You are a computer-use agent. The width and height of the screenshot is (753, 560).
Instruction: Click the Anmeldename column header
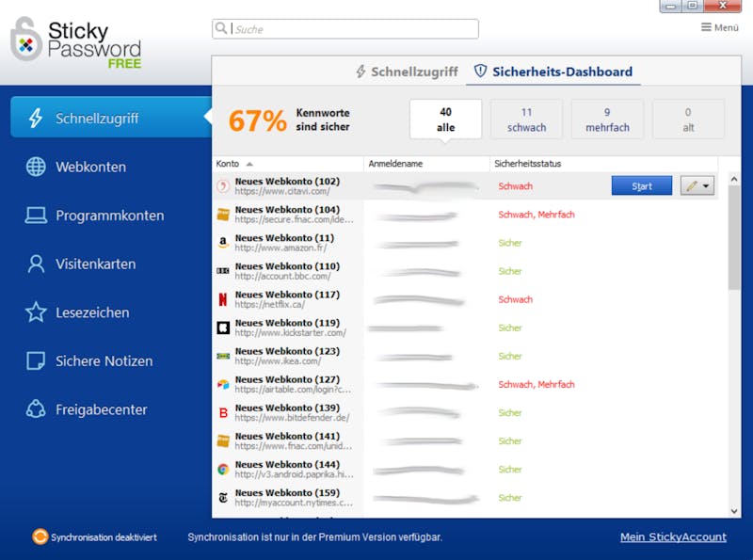426,163
